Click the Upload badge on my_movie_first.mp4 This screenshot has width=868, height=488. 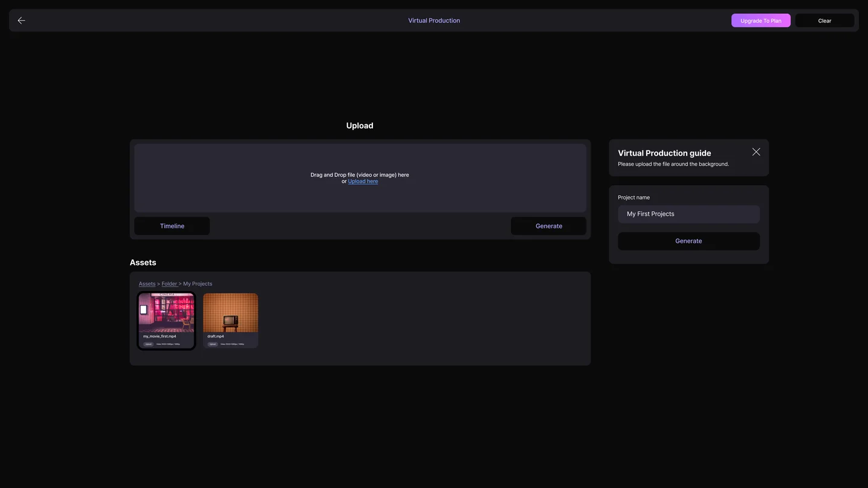click(x=148, y=344)
